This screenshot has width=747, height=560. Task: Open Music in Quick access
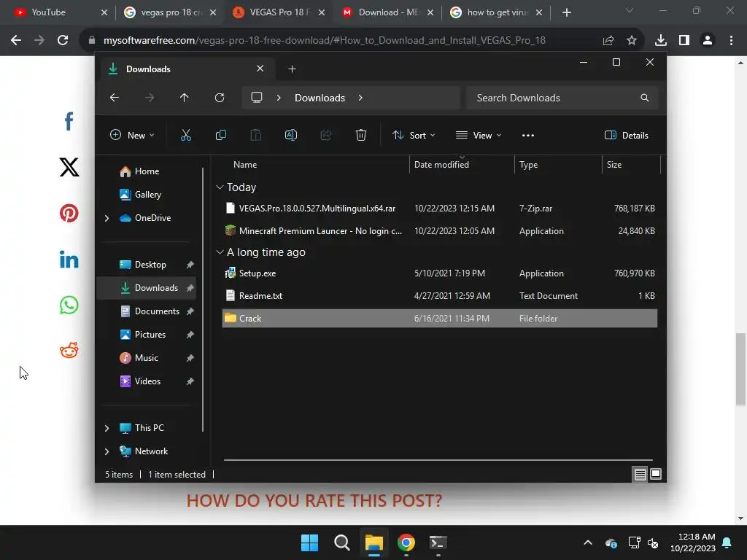click(146, 357)
